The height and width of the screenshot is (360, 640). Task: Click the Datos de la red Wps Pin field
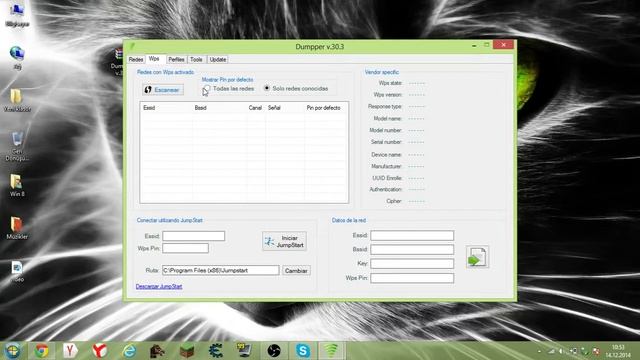click(412, 278)
